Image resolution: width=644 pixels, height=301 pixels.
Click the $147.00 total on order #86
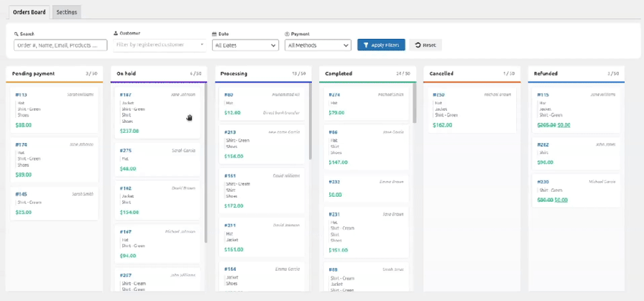click(x=338, y=162)
